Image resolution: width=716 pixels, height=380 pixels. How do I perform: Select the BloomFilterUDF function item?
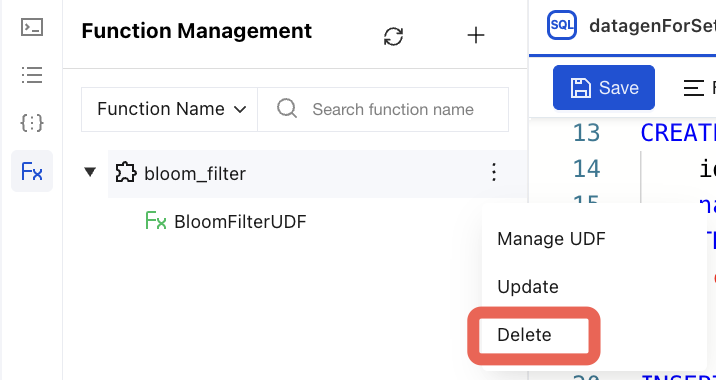point(240,222)
